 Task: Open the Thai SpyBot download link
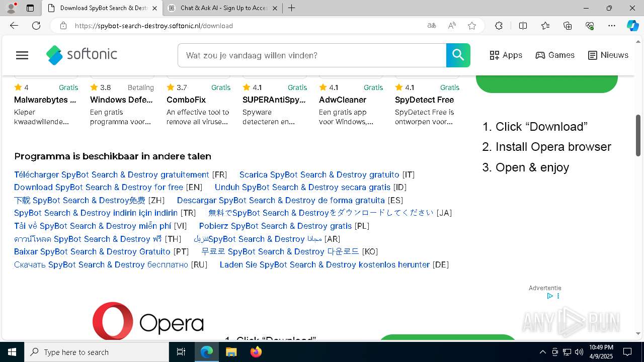(x=88, y=239)
